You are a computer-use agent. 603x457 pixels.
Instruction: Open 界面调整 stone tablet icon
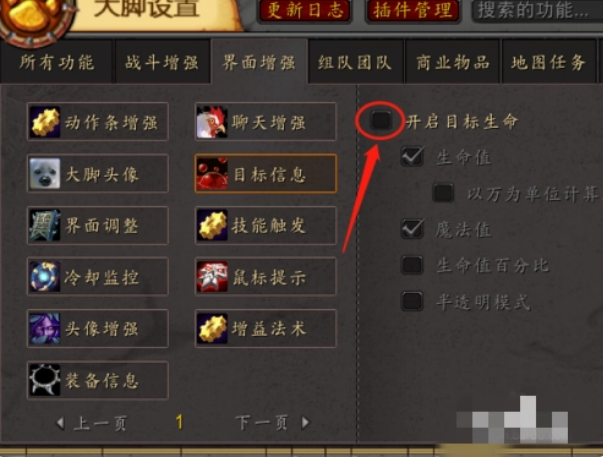[45, 225]
